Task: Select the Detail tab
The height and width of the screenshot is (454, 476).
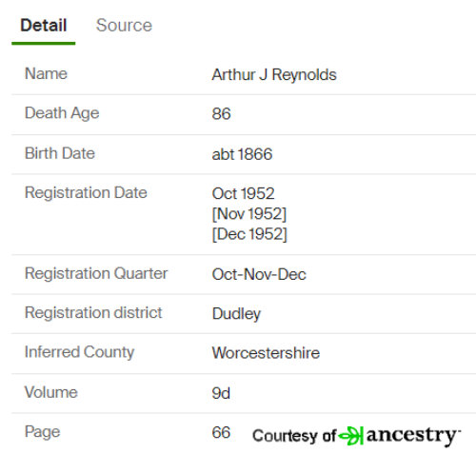Action: coord(44,26)
